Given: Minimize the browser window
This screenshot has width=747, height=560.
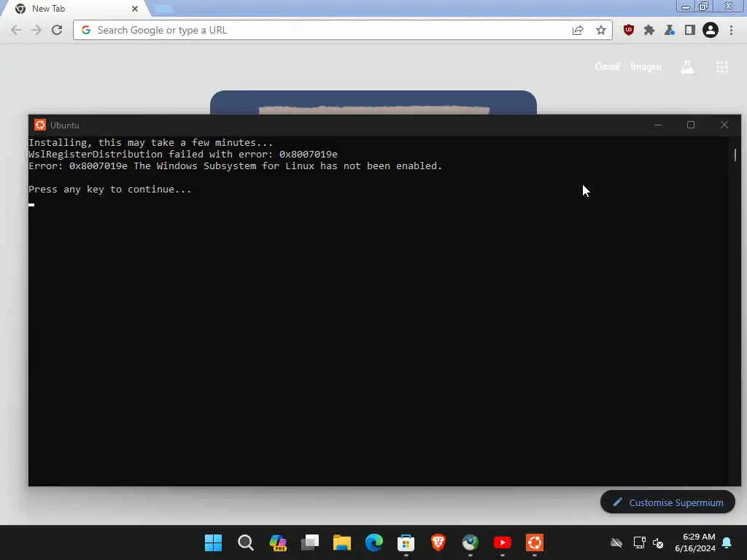Looking at the screenshot, I should click(x=686, y=7).
